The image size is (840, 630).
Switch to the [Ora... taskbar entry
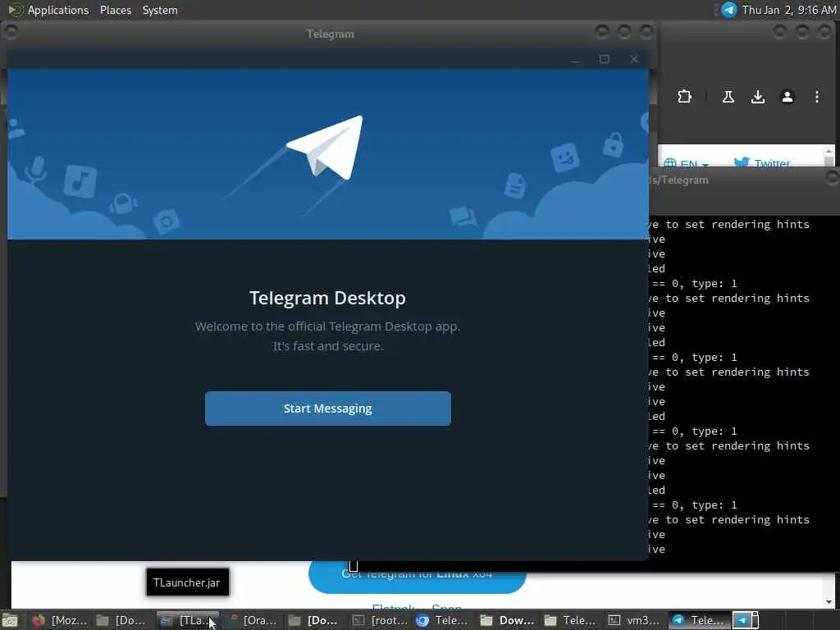(252, 620)
